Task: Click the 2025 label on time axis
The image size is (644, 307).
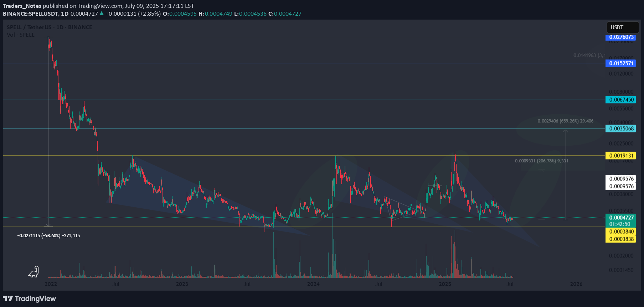Action: click(x=445, y=284)
